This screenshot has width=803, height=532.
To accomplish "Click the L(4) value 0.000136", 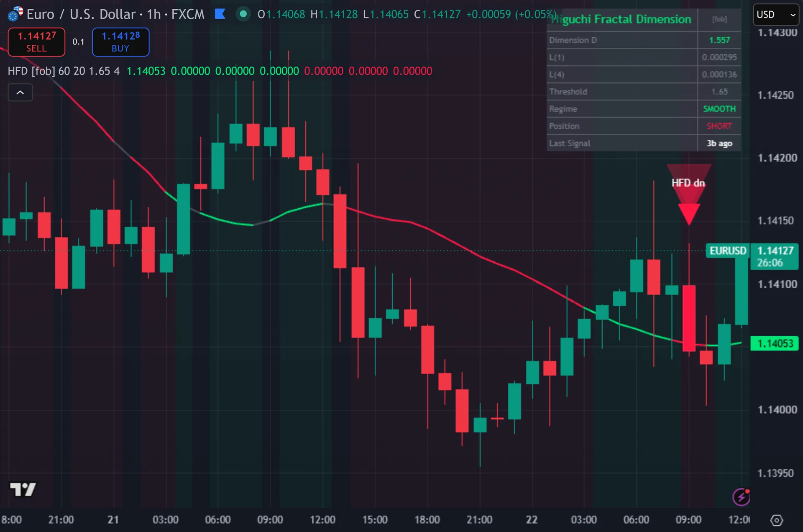I will coord(719,74).
